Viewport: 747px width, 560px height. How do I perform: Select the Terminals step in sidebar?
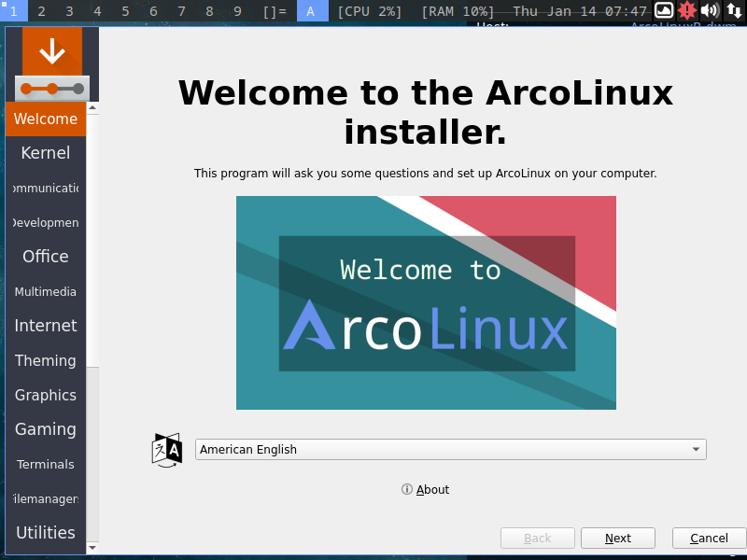46,464
